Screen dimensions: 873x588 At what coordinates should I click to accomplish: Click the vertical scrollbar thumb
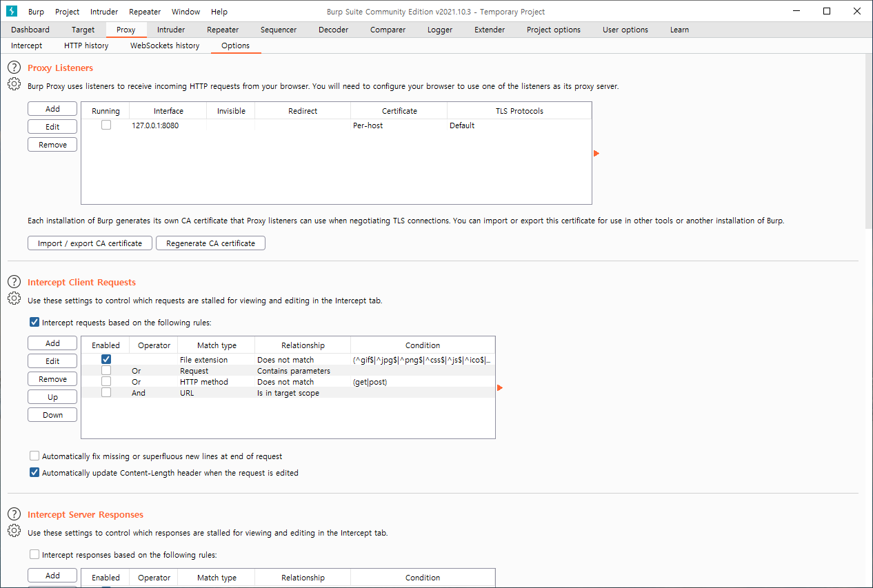(x=869, y=143)
